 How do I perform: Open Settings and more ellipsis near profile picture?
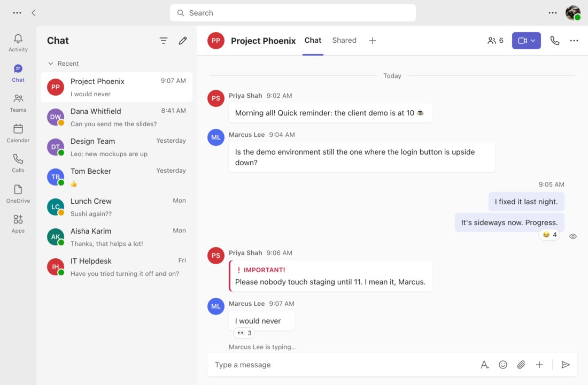[x=552, y=13]
